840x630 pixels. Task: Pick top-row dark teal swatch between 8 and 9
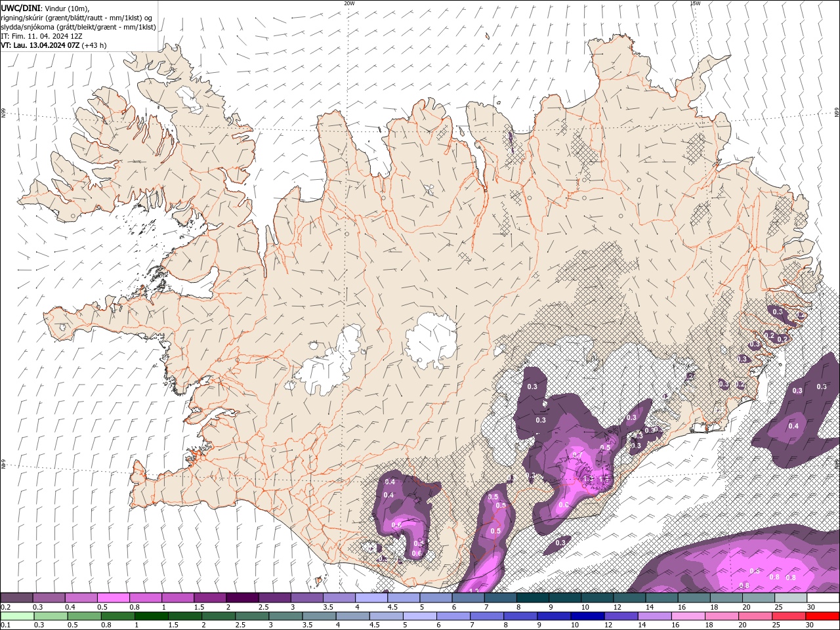[532, 598]
